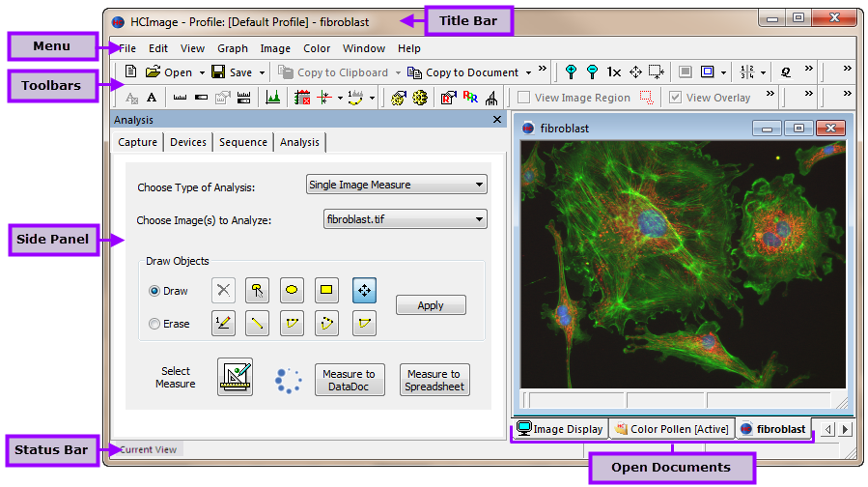Expand the window view dropdown arrow
Viewport: 868px width, 487px height.
pyautogui.click(x=723, y=72)
